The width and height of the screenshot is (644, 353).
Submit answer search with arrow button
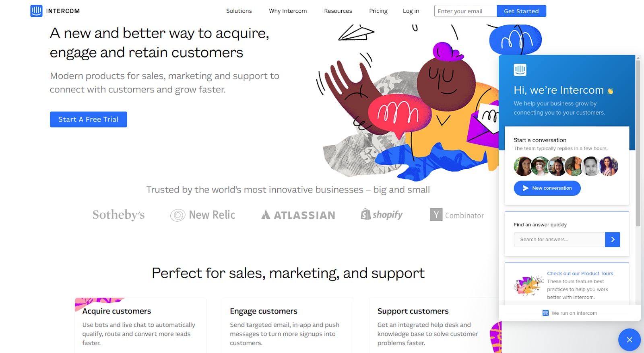(x=612, y=240)
